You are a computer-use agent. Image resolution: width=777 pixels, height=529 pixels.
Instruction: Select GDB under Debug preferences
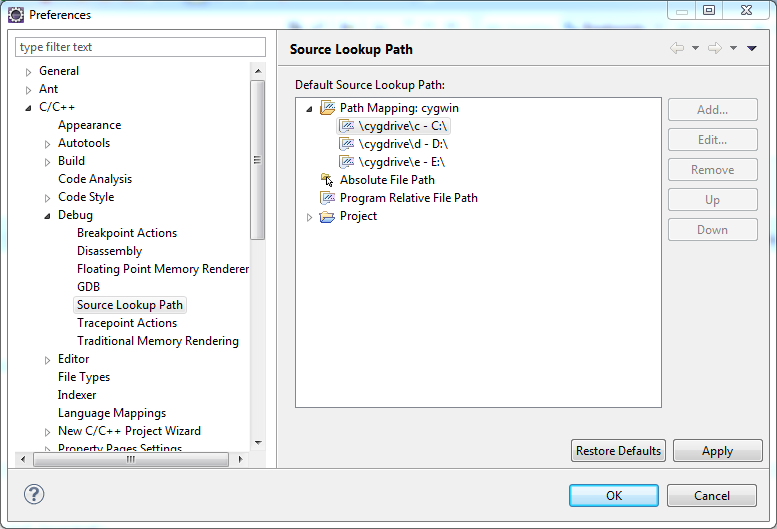(x=88, y=287)
